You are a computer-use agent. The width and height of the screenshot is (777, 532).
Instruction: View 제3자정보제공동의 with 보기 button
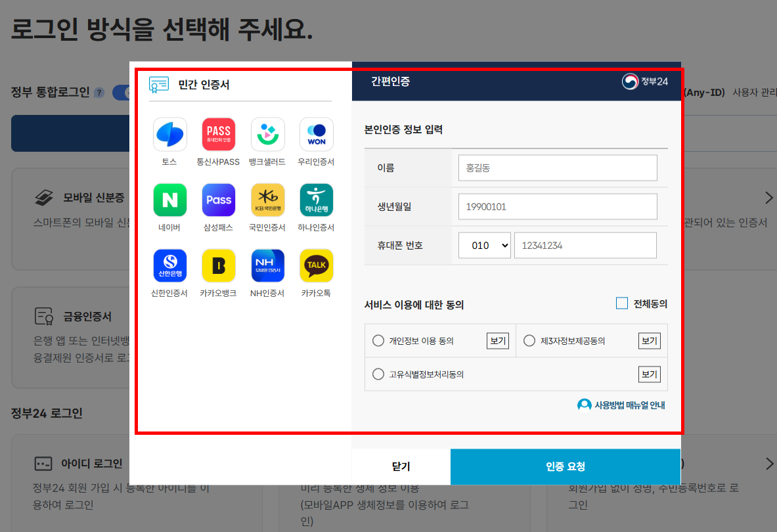pos(649,341)
